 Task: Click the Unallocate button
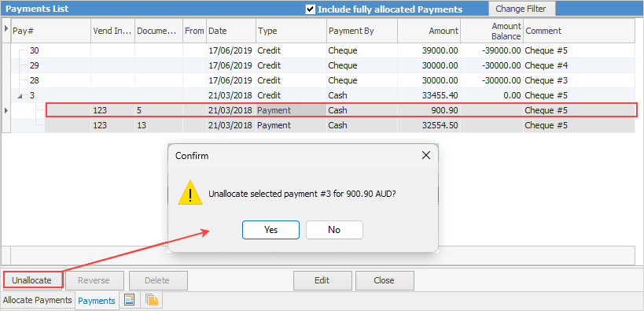[32, 280]
